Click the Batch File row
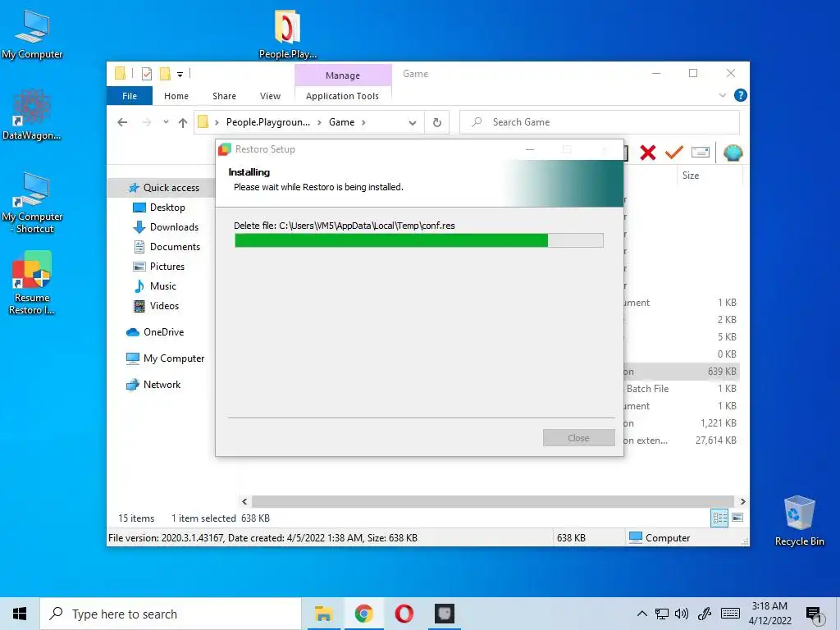840x630 pixels. tap(682, 389)
